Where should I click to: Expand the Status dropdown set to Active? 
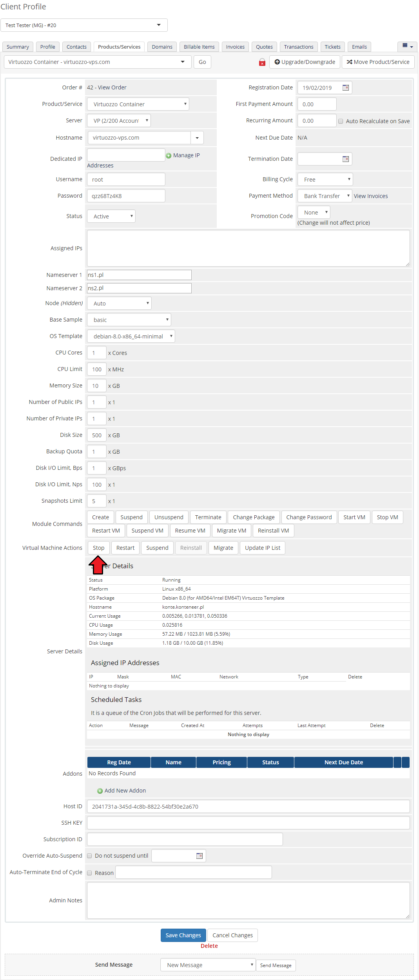[x=111, y=216]
